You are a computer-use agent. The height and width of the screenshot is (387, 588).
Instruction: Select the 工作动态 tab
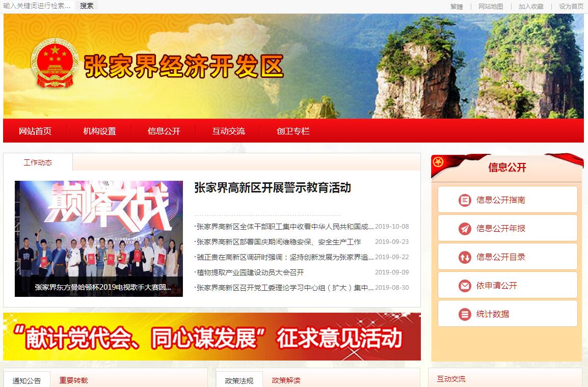click(38, 162)
